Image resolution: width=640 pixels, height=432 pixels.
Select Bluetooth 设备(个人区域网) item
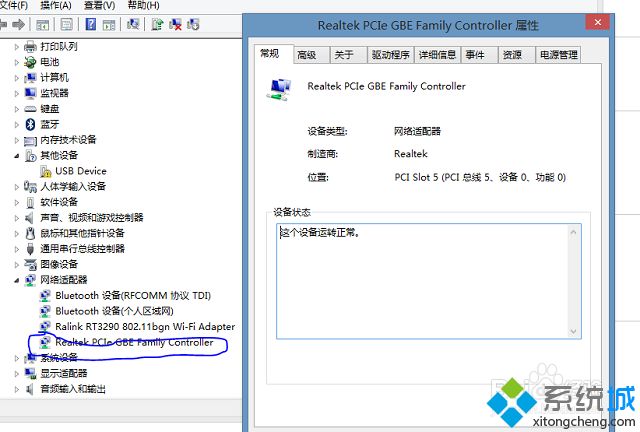pos(114,311)
